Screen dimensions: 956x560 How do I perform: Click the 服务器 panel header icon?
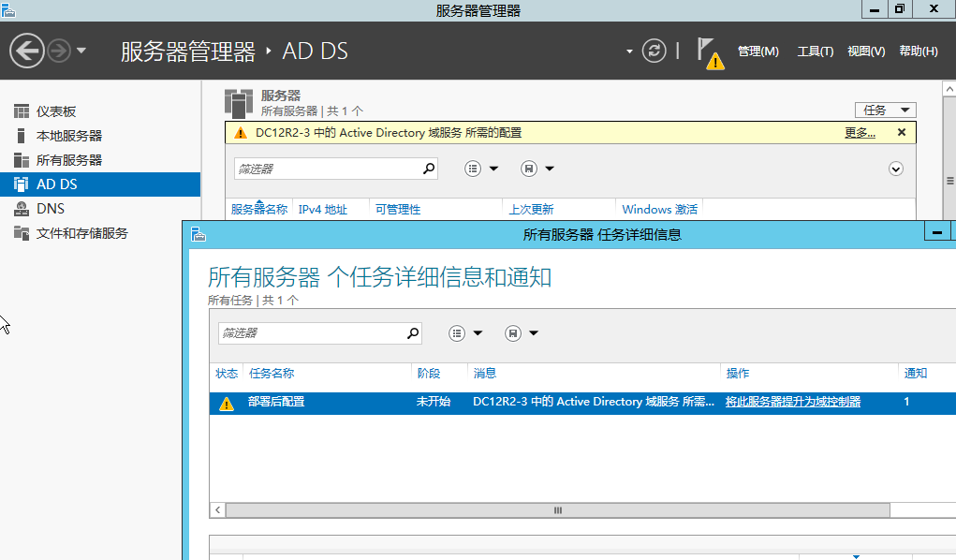coord(239,103)
